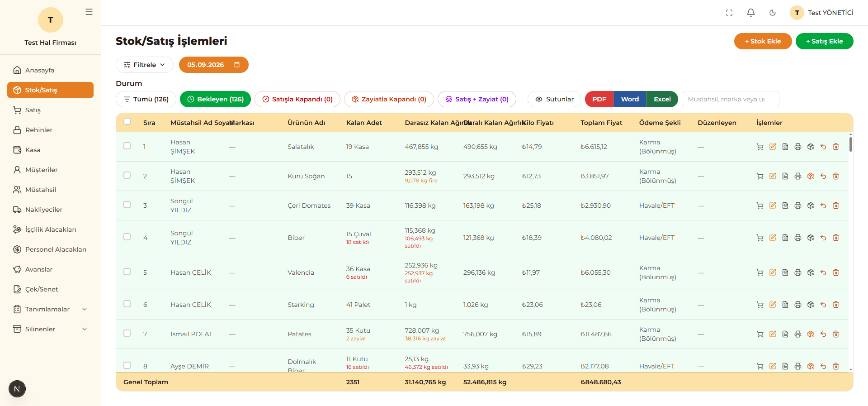Viewport: 868px width, 406px height.
Task: Open Test YÖNETİCİ user menu
Action: pyautogui.click(x=821, y=13)
